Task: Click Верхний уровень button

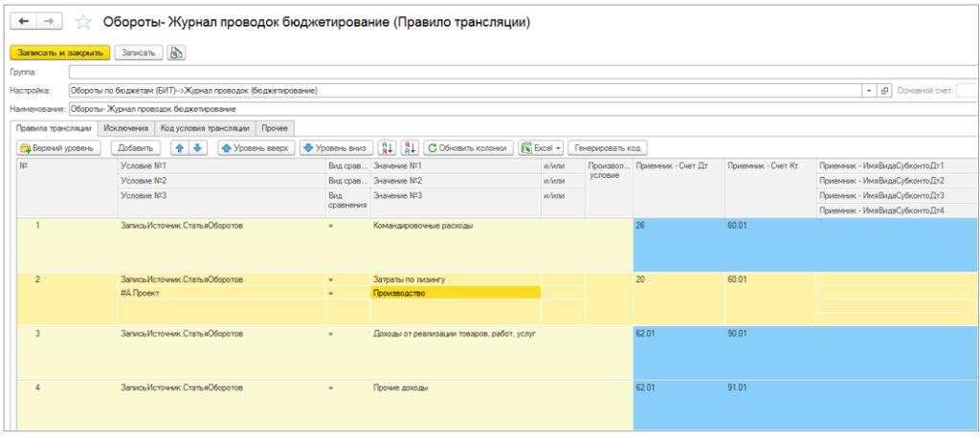Action: tap(57, 148)
